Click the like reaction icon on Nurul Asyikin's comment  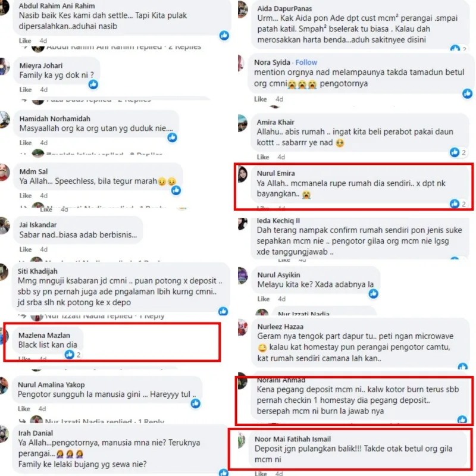[374, 293]
